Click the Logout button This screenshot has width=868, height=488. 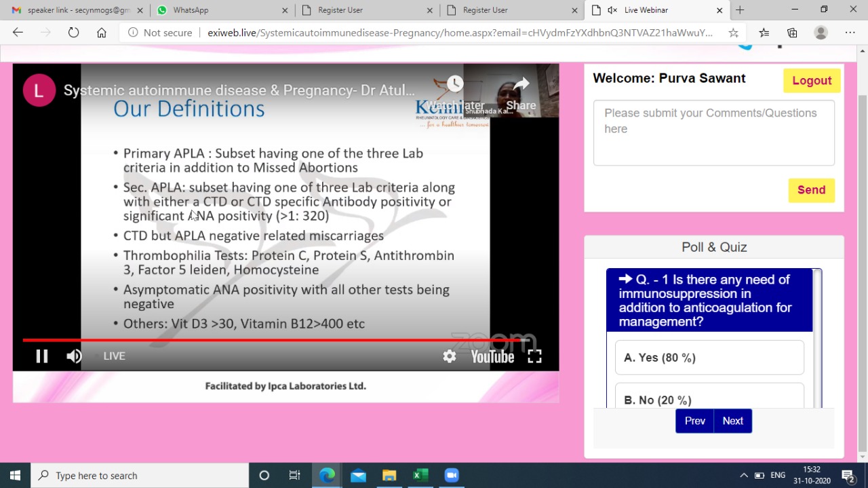[811, 80]
